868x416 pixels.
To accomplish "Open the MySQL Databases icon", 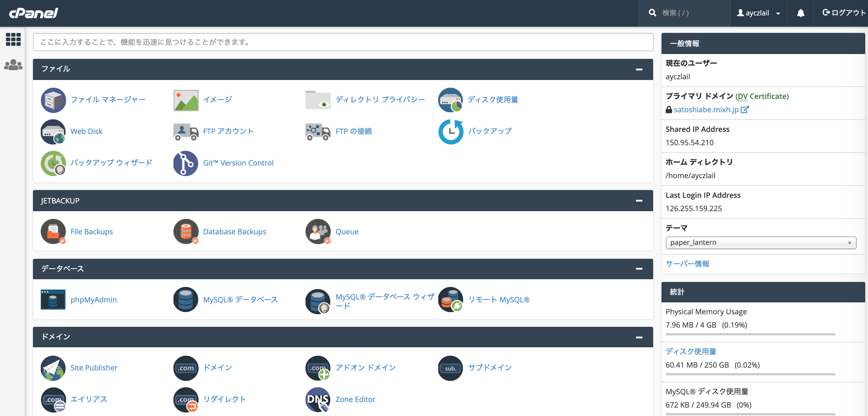I will coord(186,300).
